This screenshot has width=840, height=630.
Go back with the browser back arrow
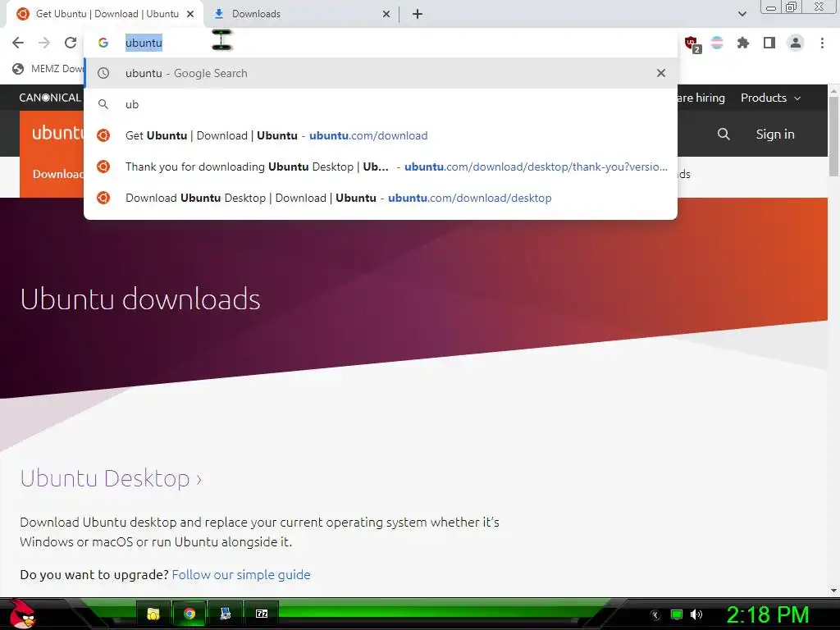tap(18, 43)
